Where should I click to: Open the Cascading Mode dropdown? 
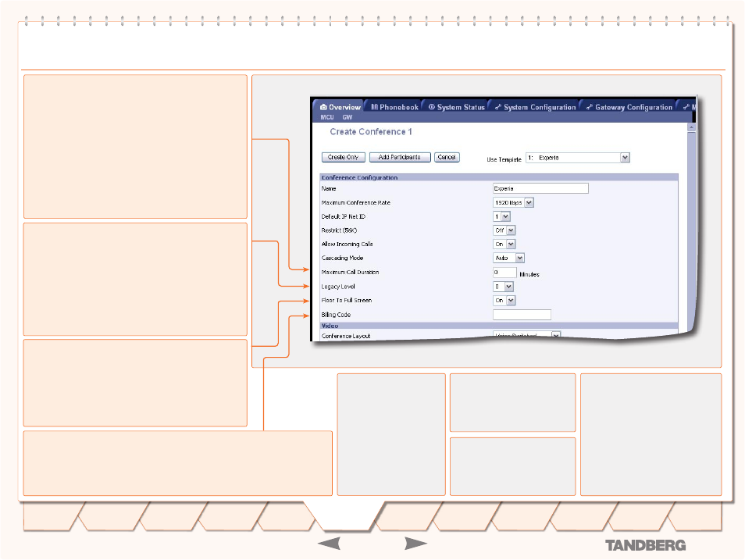(x=508, y=258)
